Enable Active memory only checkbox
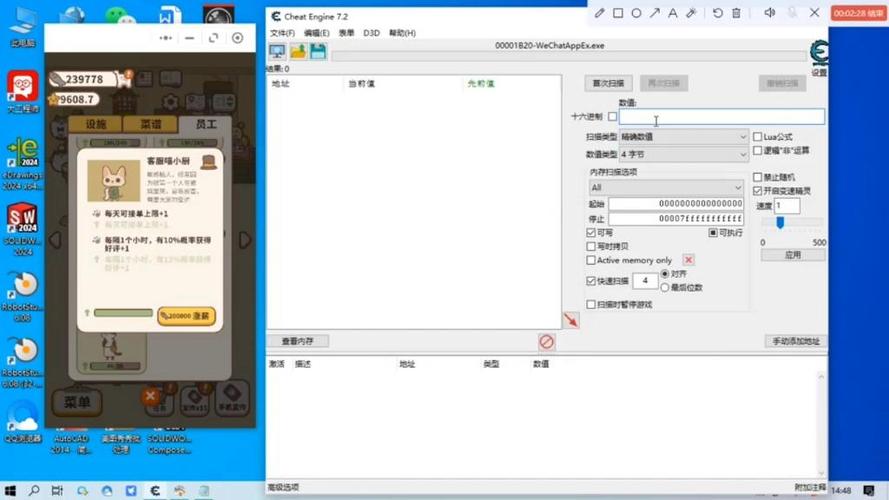This screenshot has height=500, width=889. 591,260
